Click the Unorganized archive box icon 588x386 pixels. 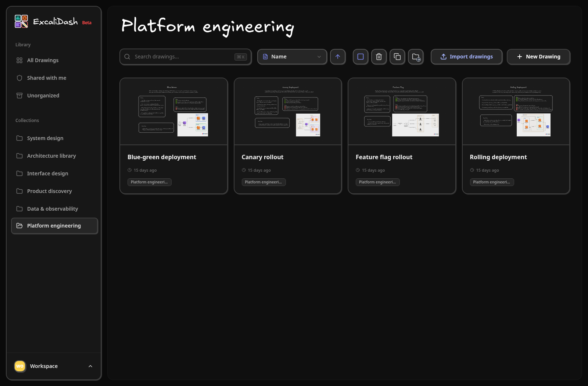coord(19,96)
